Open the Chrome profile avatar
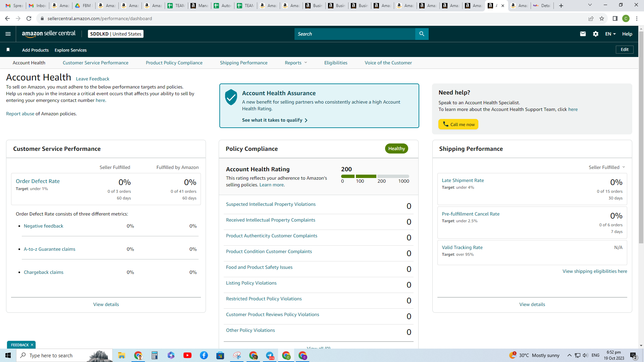Image resolution: width=644 pixels, height=362 pixels. (626, 18)
